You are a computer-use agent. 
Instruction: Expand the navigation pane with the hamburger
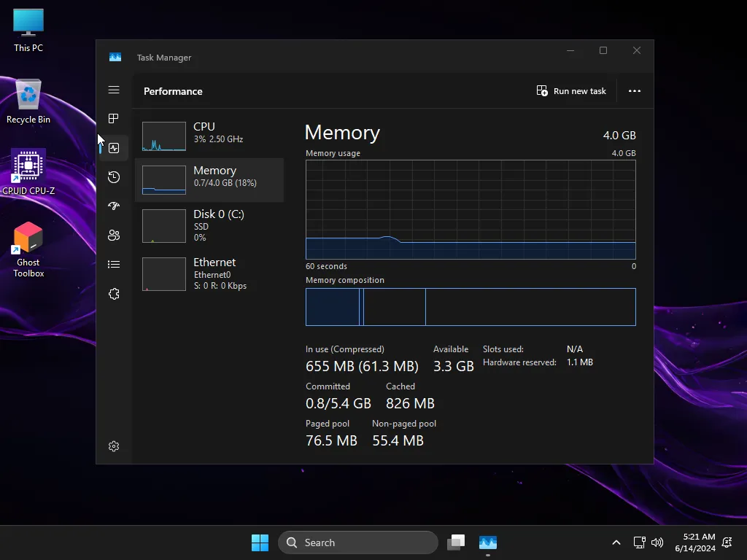(114, 90)
